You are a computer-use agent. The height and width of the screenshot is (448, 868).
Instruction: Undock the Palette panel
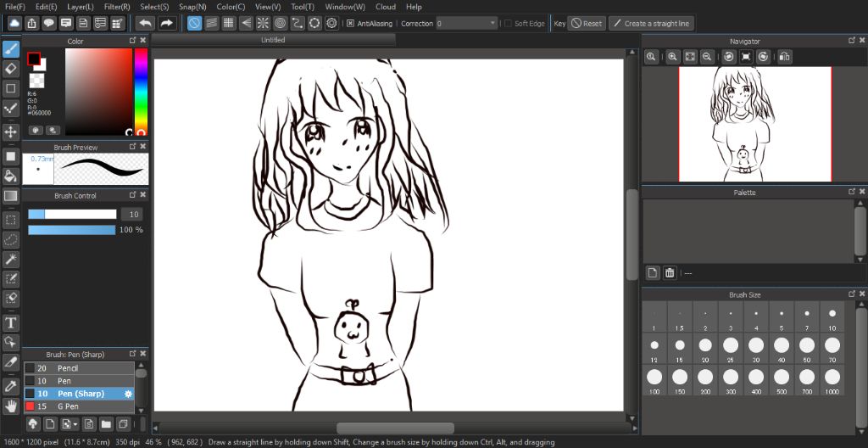(851, 191)
